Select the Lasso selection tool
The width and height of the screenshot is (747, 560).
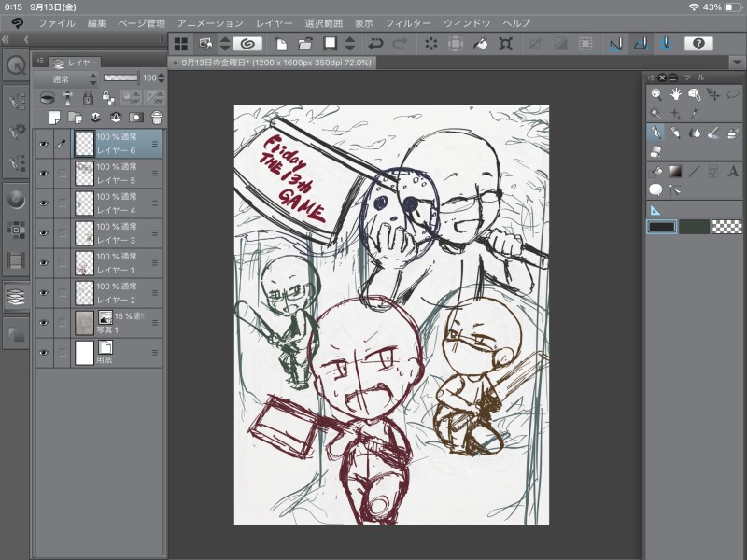pos(732,94)
